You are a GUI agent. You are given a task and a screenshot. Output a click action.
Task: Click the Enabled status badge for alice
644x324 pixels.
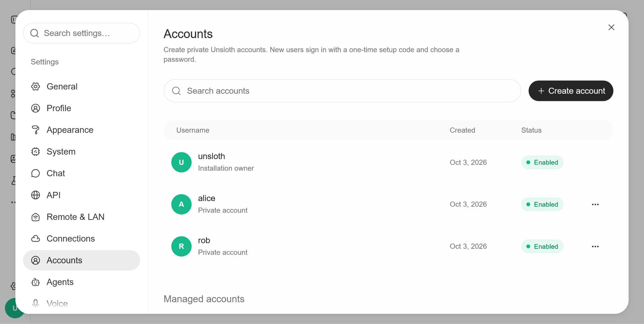[x=542, y=204]
